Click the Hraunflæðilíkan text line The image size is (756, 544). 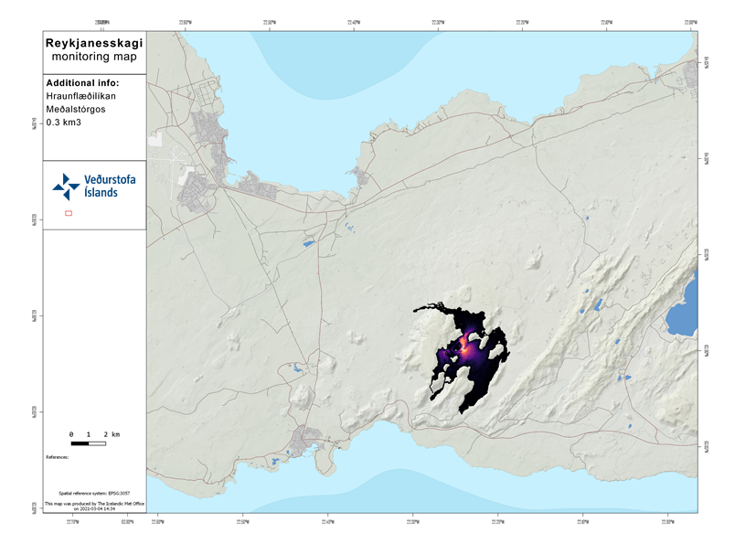(81, 96)
